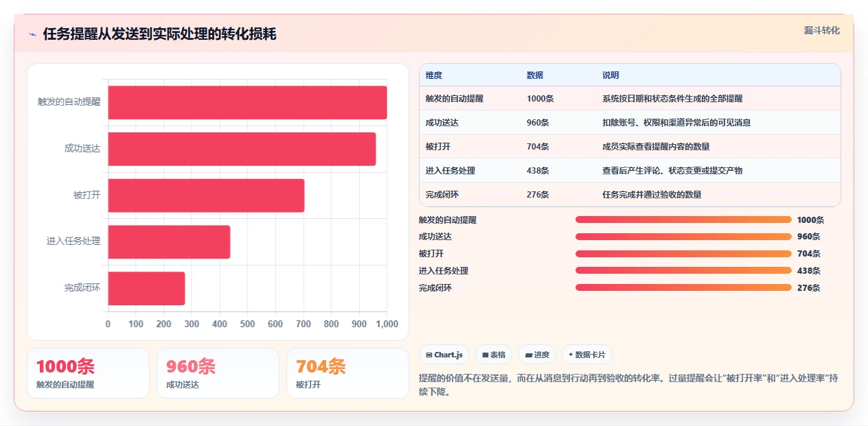Click table cell 触发的自动提醒

coord(455,99)
